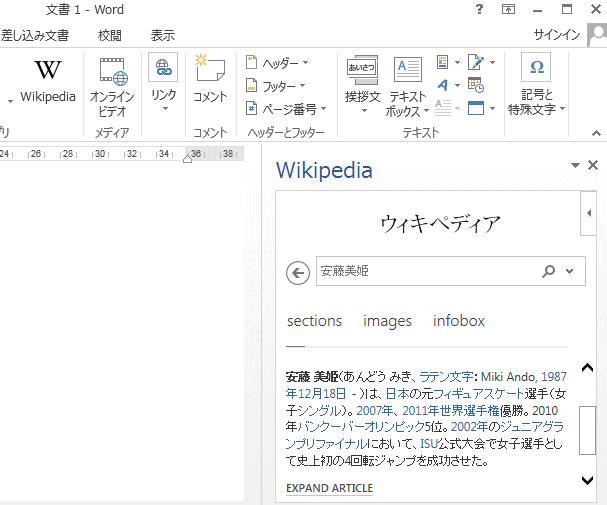The width and height of the screenshot is (607, 505).
Task: Expand search history dropdown chevron
Action: tap(569, 271)
